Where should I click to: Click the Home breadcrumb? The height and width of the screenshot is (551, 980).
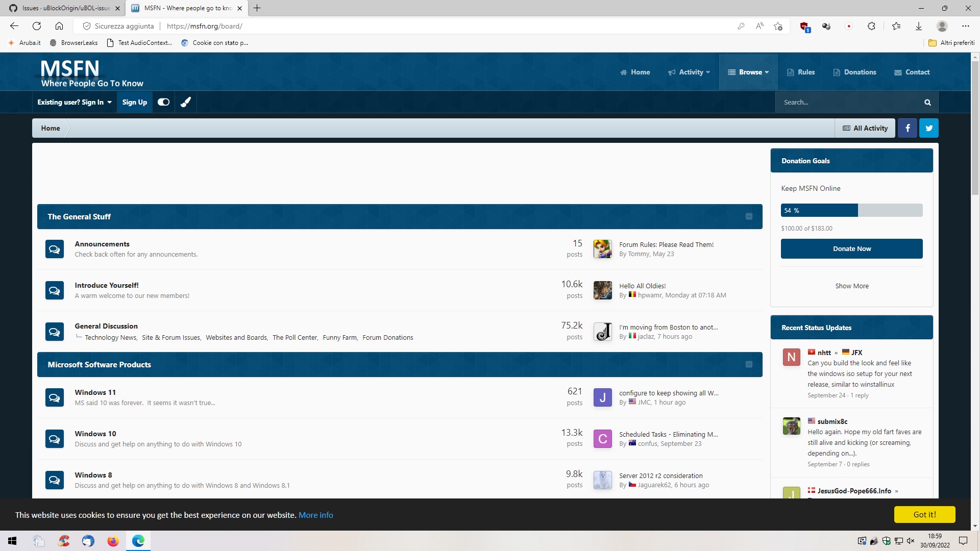coord(51,128)
